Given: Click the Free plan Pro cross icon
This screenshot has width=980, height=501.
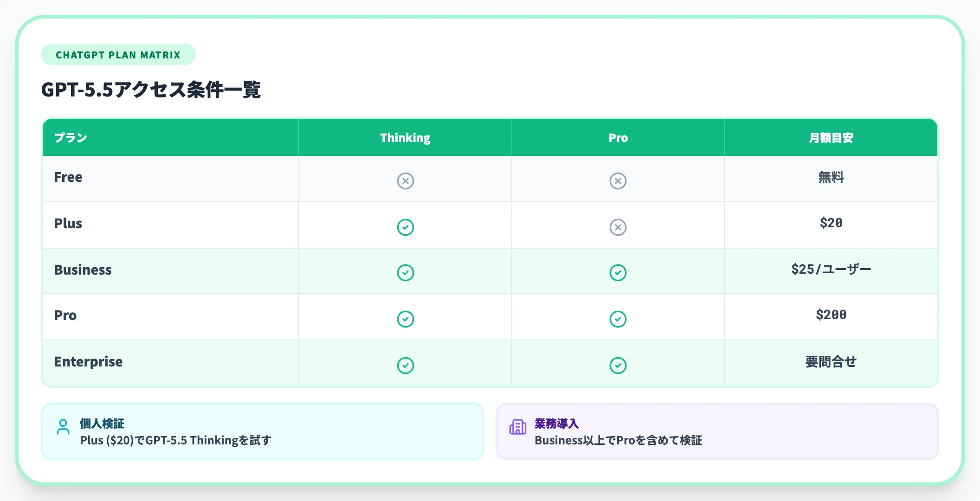Looking at the screenshot, I should click(618, 180).
